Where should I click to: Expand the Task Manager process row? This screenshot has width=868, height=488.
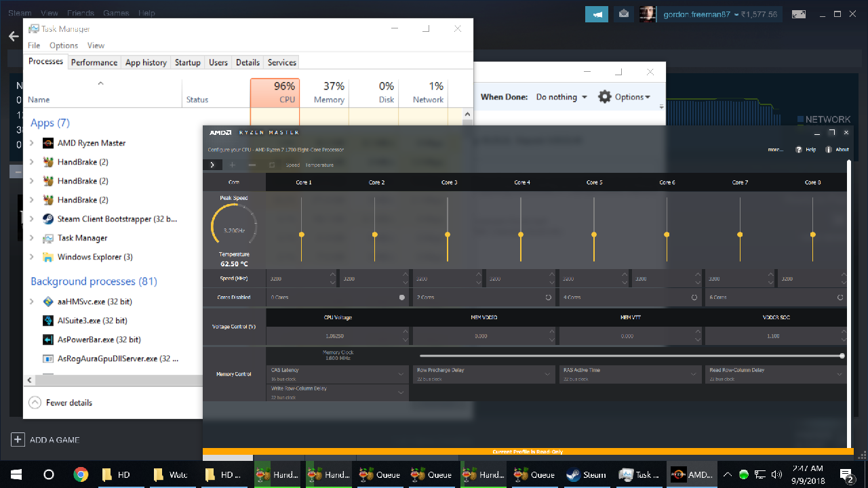coord(32,238)
